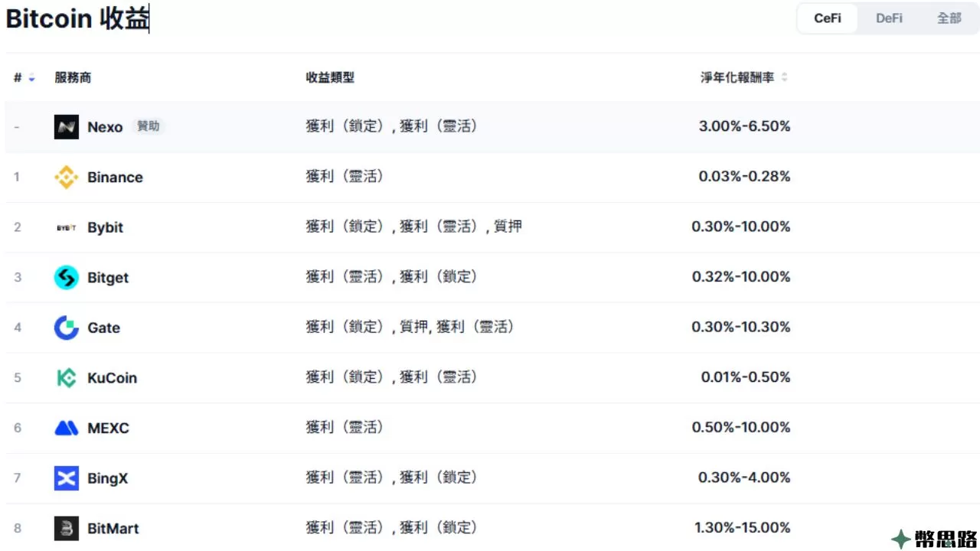Click the Bitget logo icon
Screen dimensions: 980x551
pos(67,278)
